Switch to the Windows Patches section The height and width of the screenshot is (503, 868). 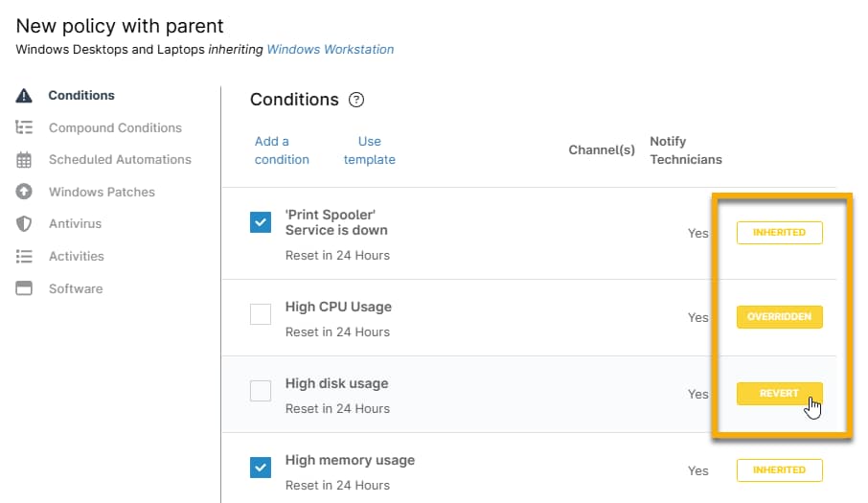tap(102, 192)
